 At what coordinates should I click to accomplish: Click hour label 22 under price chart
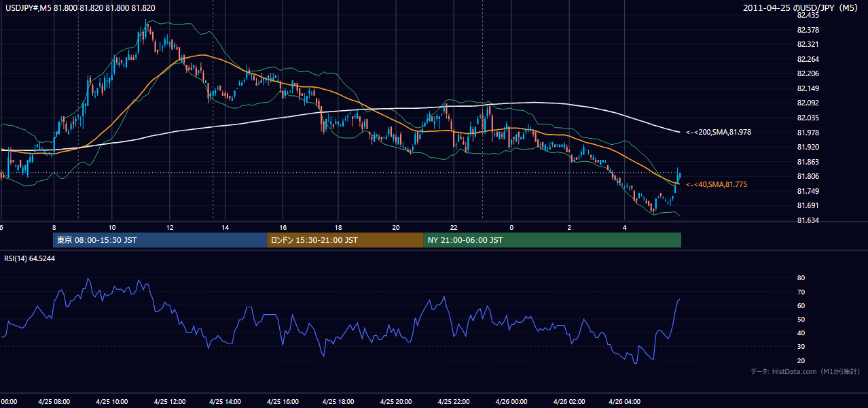coord(454,227)
